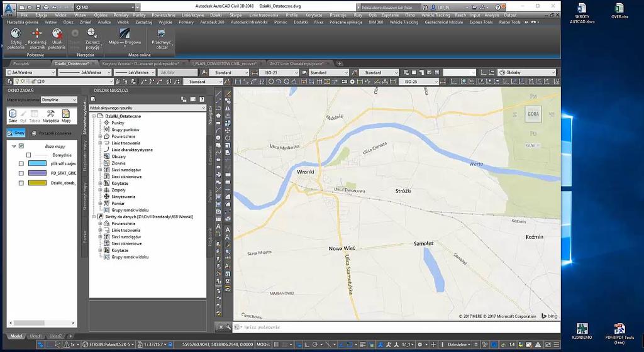
Task: Open the Powierzchnie menu
Action: (164, 15)
